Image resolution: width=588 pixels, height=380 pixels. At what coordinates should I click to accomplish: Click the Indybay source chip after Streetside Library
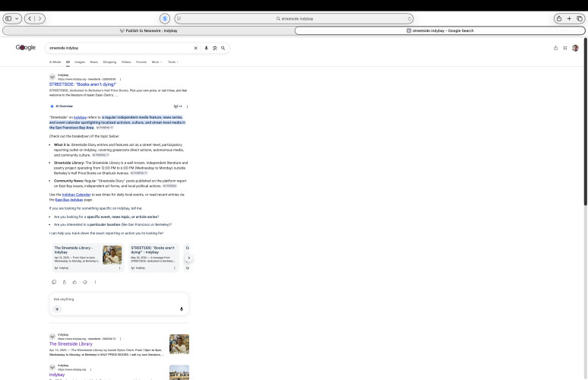(139, 173)
